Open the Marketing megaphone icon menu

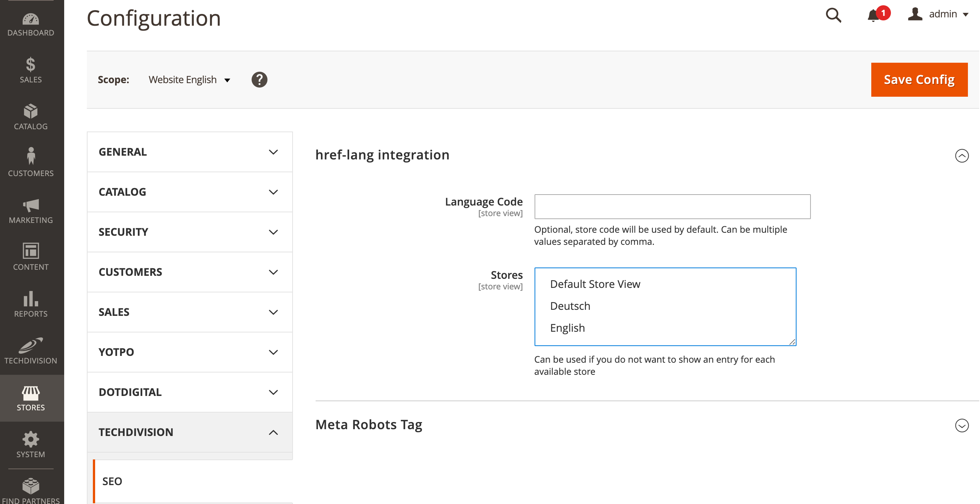coord(31,206)
